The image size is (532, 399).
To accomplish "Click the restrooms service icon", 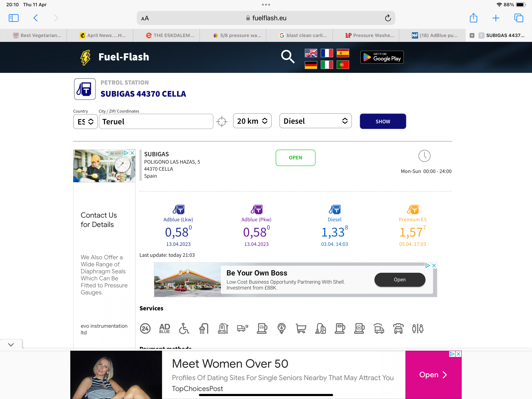I will pyautogui.click(x=418, y=328).
